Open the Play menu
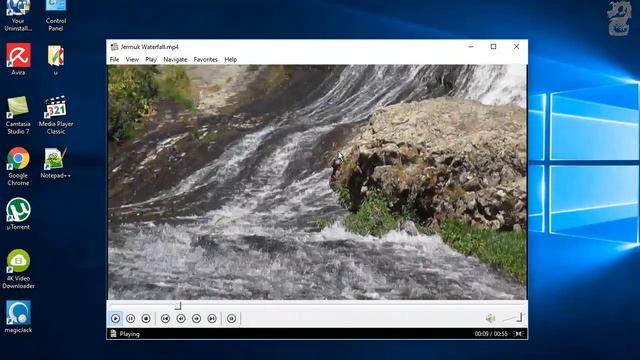The width and height of the screenshot is (640, 360). [x=151, y=59]
